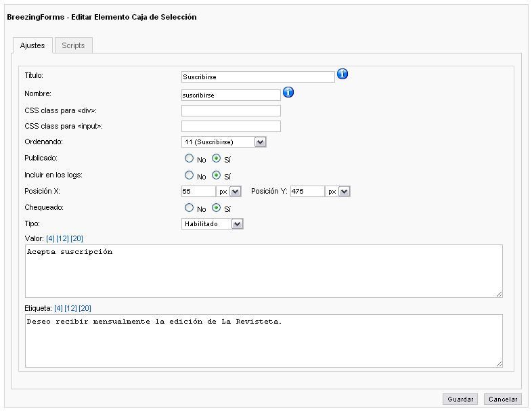This screenshot has height=411, width=532.
Task: Open the Posición X unit dropdown
Action: tap(229, 192)
